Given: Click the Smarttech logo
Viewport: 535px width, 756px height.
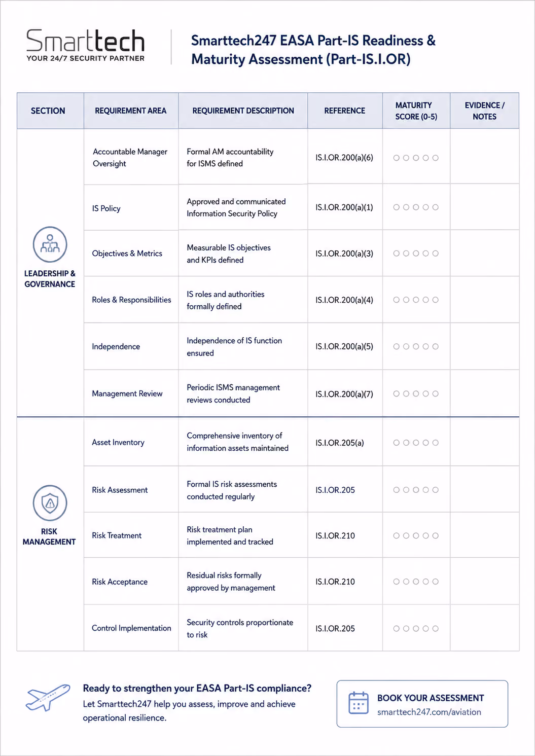Looking at the screenshot, I should coord(85,45).
